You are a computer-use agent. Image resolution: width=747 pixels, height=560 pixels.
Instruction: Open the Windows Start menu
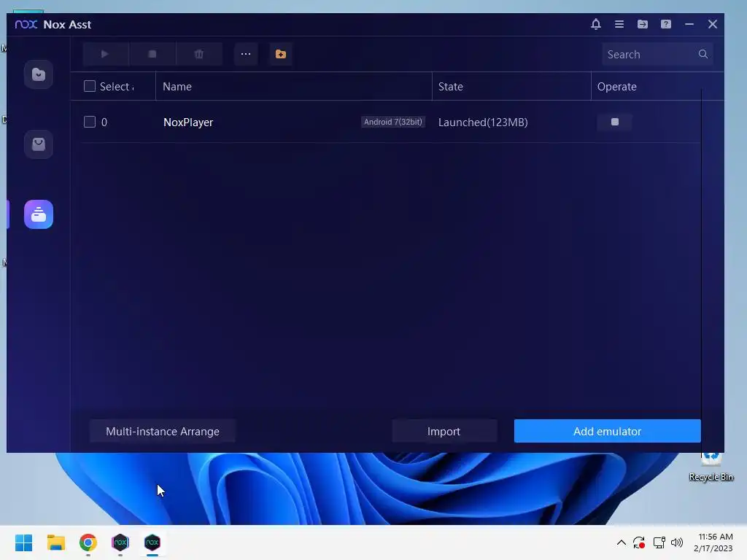(23, 542)
